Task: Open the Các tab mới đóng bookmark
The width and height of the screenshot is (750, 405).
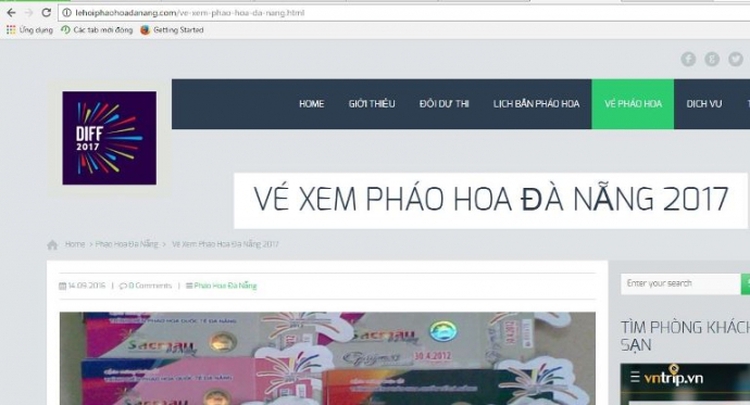Action: pos(97,30)
